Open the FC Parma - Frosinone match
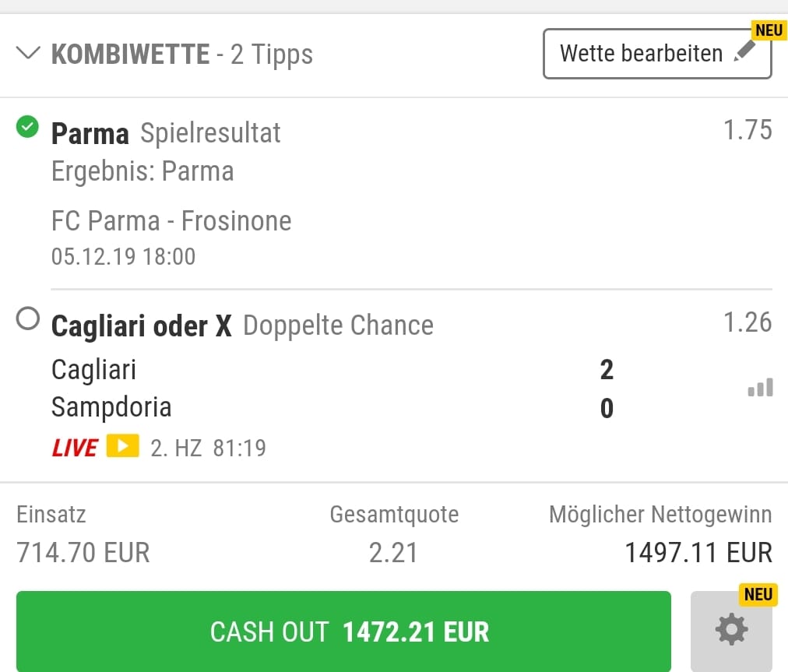The height and width of the screenshot is (672, 788). coord(171,221)
